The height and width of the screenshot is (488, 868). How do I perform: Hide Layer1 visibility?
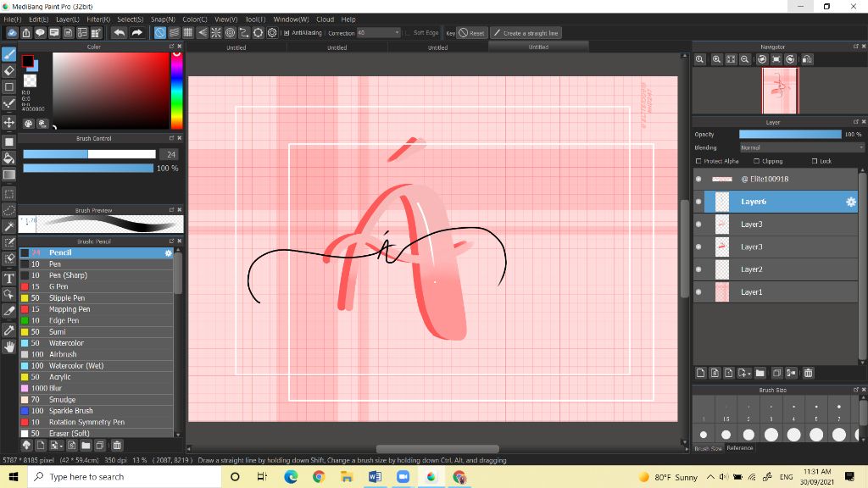[698, 291]
